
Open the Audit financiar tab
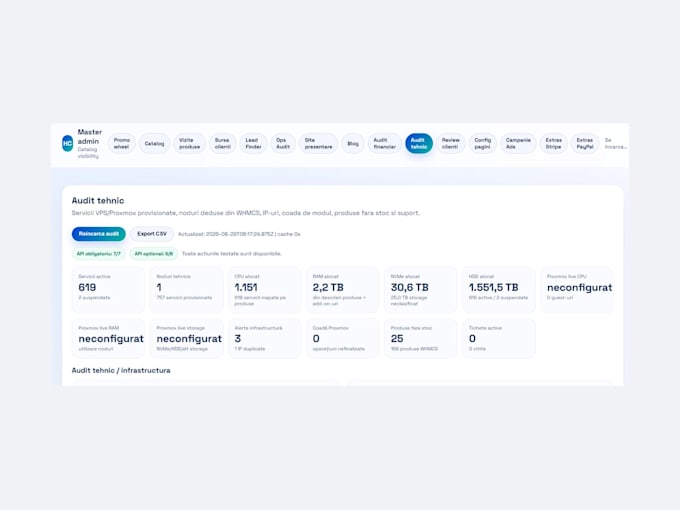click(385, 144)
